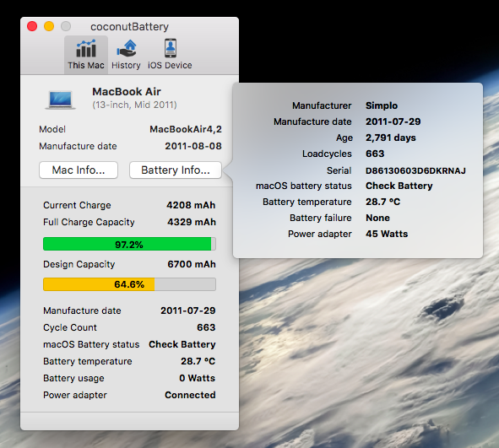Click the MacBookAir4,2 model value
The height and width of the screenshot is (448, 499).
pos(186,129)
